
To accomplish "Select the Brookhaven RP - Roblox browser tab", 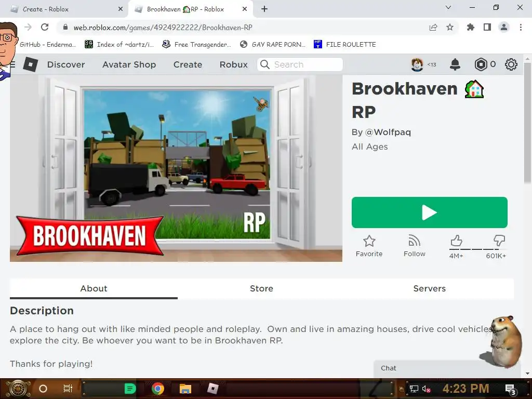I will (190, 9).
